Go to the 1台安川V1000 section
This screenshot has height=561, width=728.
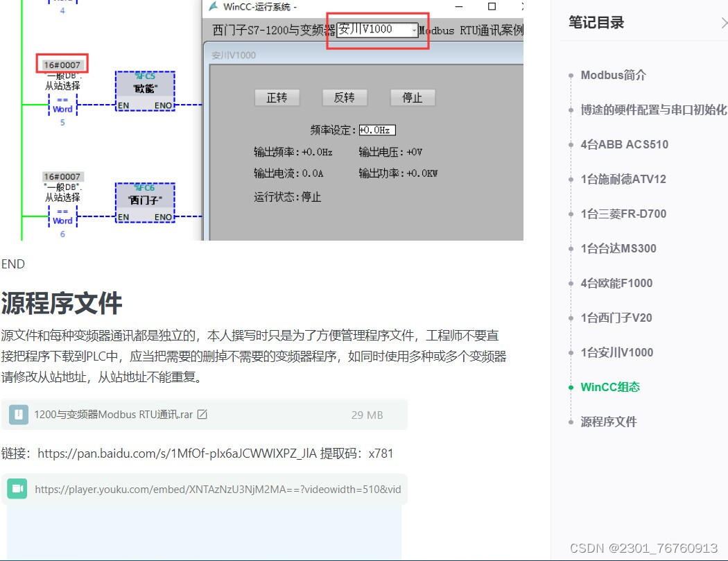(x=616, y=352)
